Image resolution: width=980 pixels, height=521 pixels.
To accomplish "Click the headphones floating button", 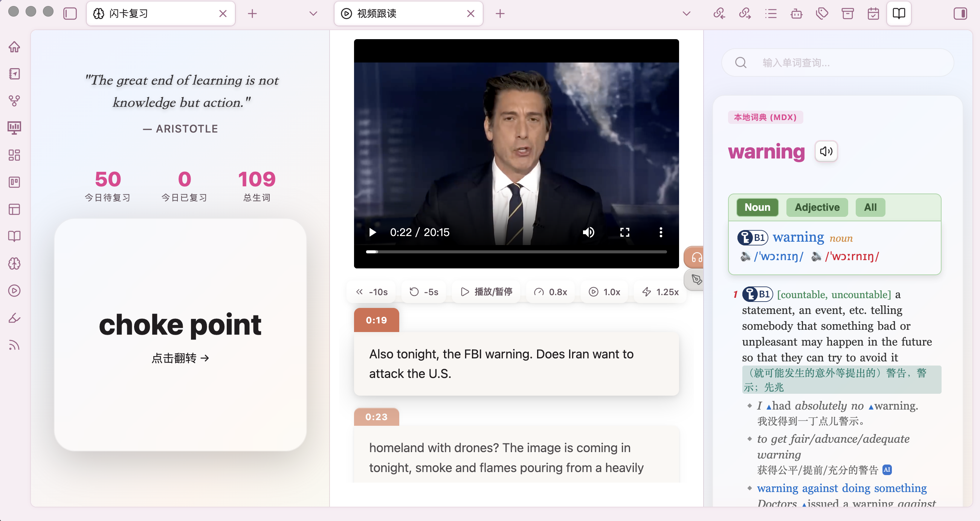I will [696, 257].
